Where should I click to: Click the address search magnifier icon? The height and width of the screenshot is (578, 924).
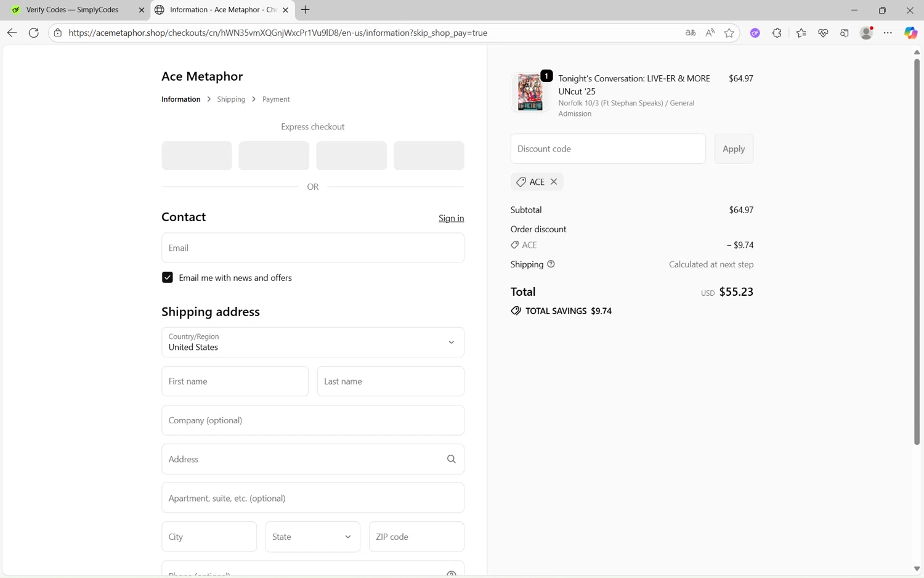click(x=452, y=459)
